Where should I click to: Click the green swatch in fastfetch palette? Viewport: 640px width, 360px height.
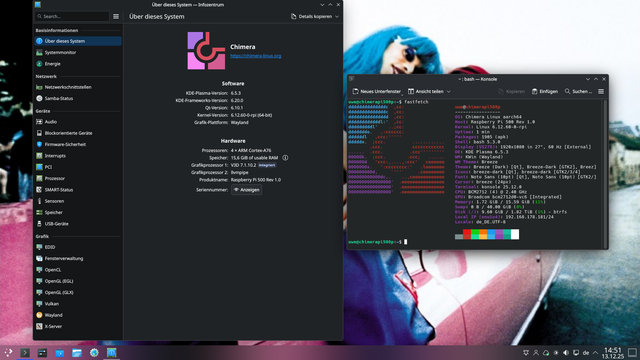click(x=475, y=234)
